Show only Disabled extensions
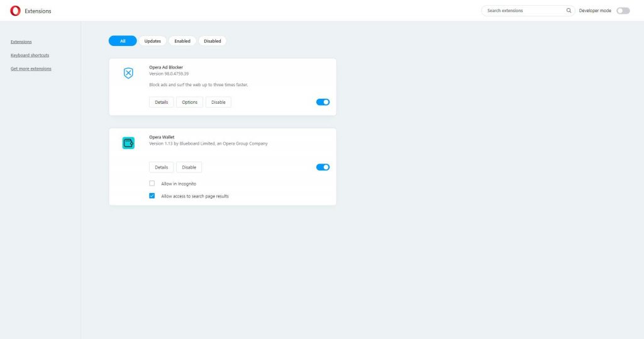 (213, 41)
